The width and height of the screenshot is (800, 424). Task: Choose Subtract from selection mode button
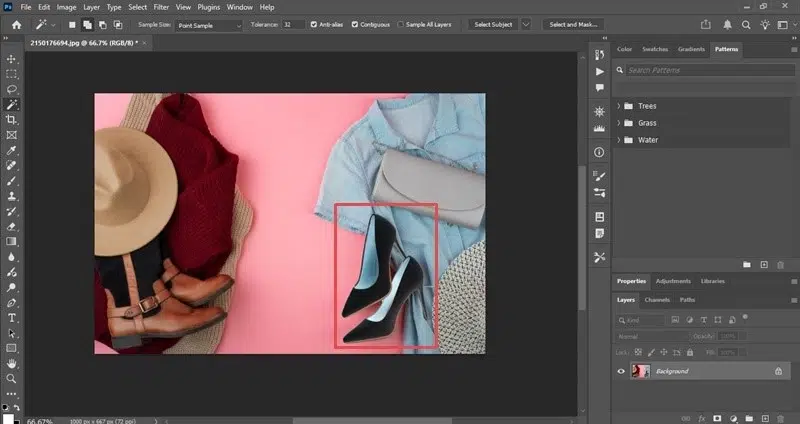(103, 24)
